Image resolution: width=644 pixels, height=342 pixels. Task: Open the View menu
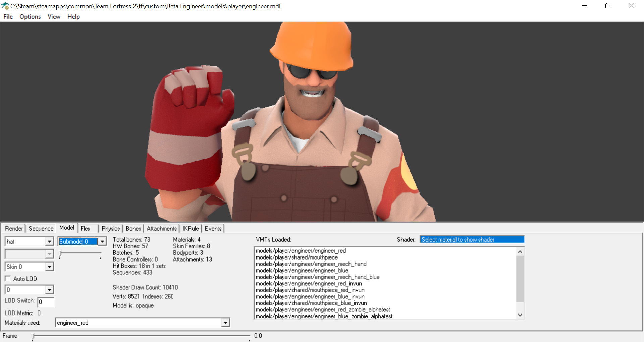(x=54, y=16)
